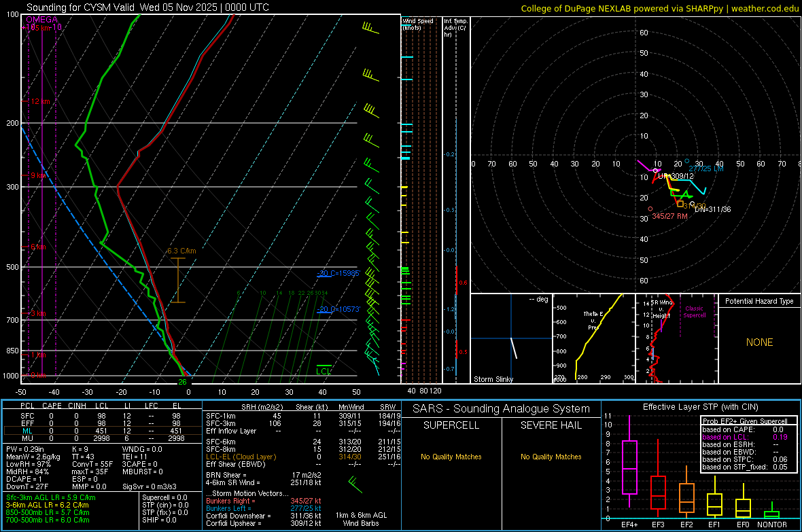Click the 'BRN Shear =' row label
The image size is (802, 532).
pyautogui.click(x=226, y=475)
